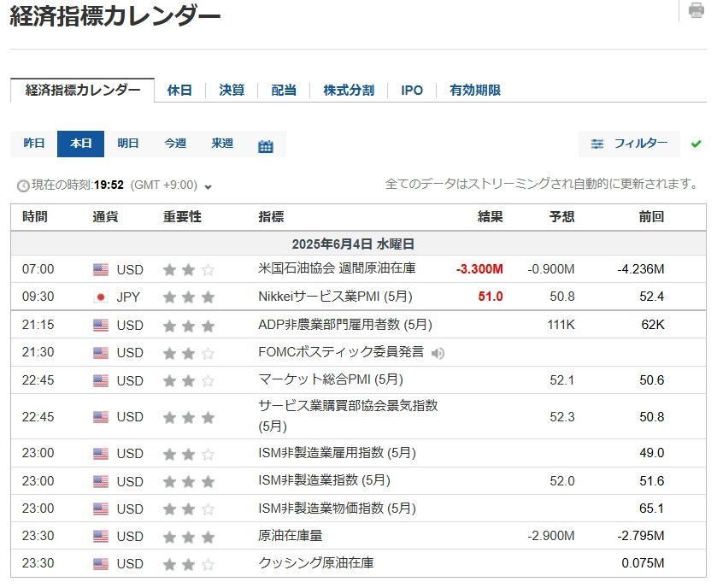Expand the GMT +9:00 timezone dropdown
717x588 pixels.
point(208,186)
